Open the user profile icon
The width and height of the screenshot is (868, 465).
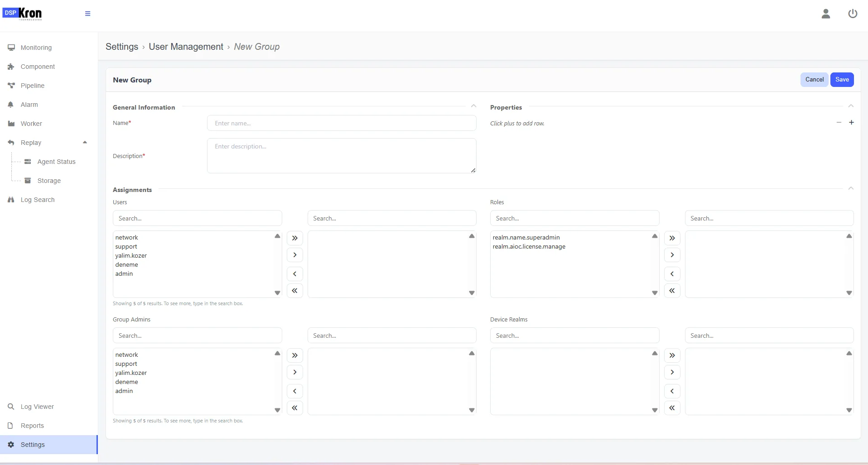(826, 14)
